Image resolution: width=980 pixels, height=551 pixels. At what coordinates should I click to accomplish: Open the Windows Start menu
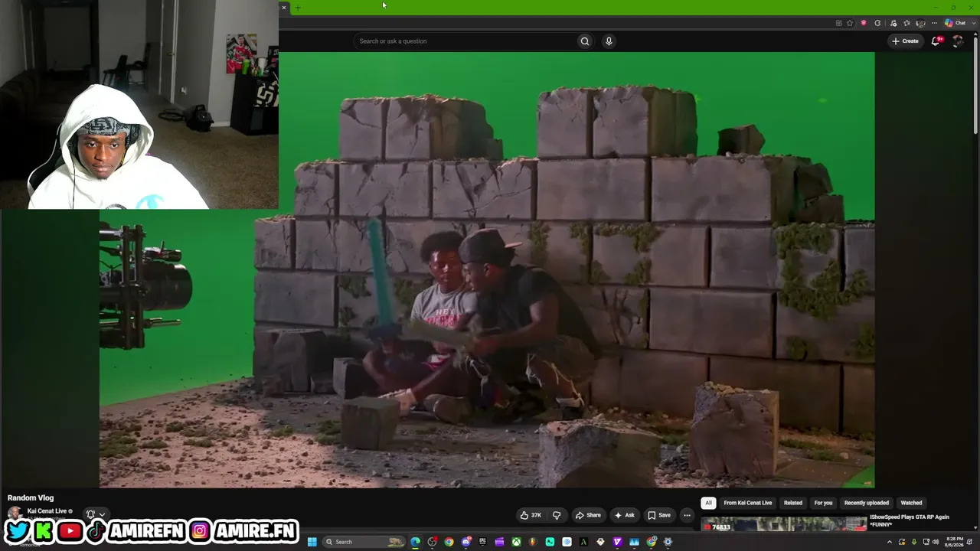click(x=312, y=542)
